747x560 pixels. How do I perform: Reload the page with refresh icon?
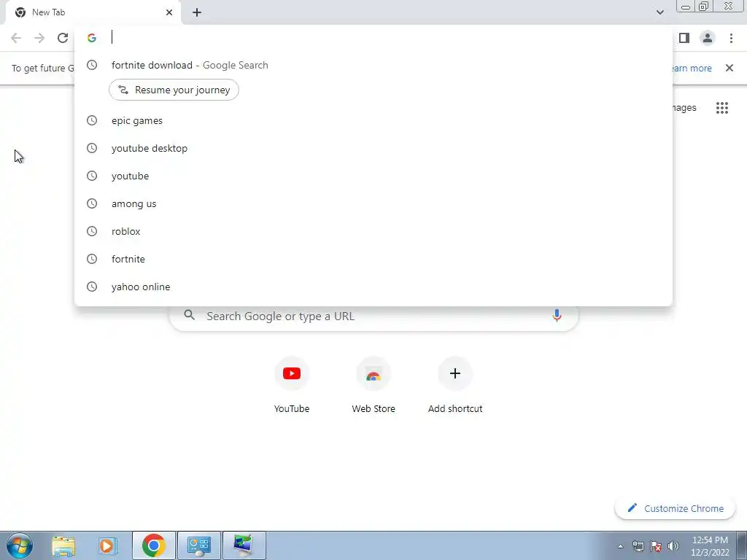click(63, 38)
